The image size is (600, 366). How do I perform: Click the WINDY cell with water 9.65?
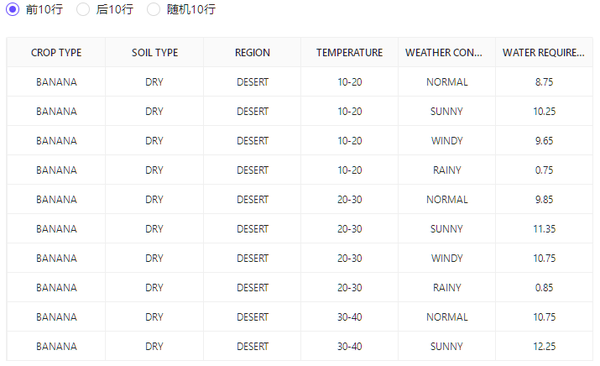tap(447, 141)
